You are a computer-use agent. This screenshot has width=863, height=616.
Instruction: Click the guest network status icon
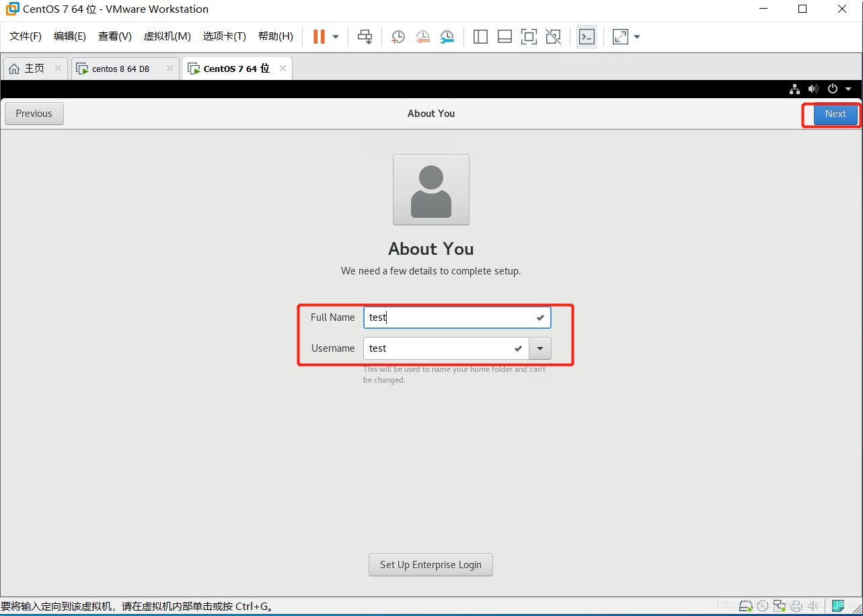(794, 89)
